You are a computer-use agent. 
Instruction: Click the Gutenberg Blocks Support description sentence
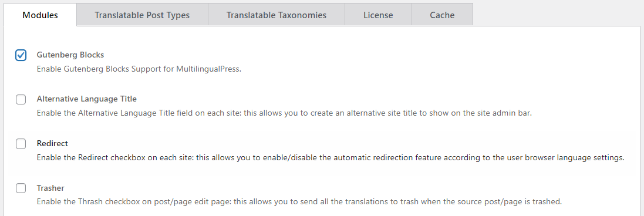(x=139, y=69)
